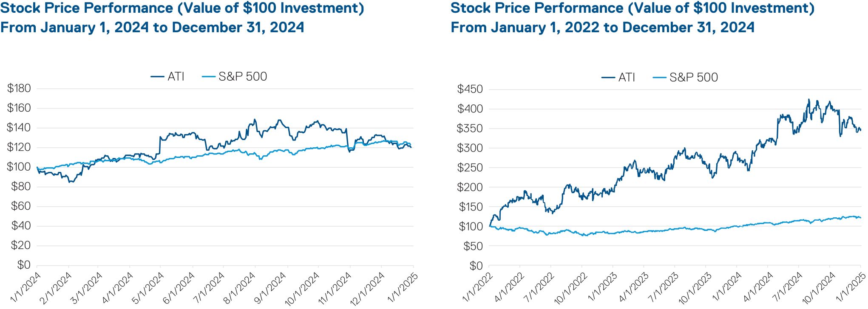
Task: Click the $180 y-axis label
Action: [19, 88]
